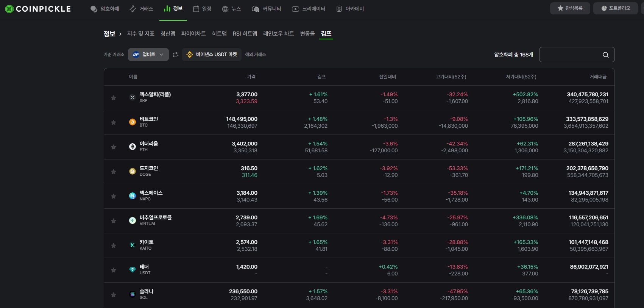Click the Tether USDT coin icon
Screen dimensions: 644x308
(133, 270)
